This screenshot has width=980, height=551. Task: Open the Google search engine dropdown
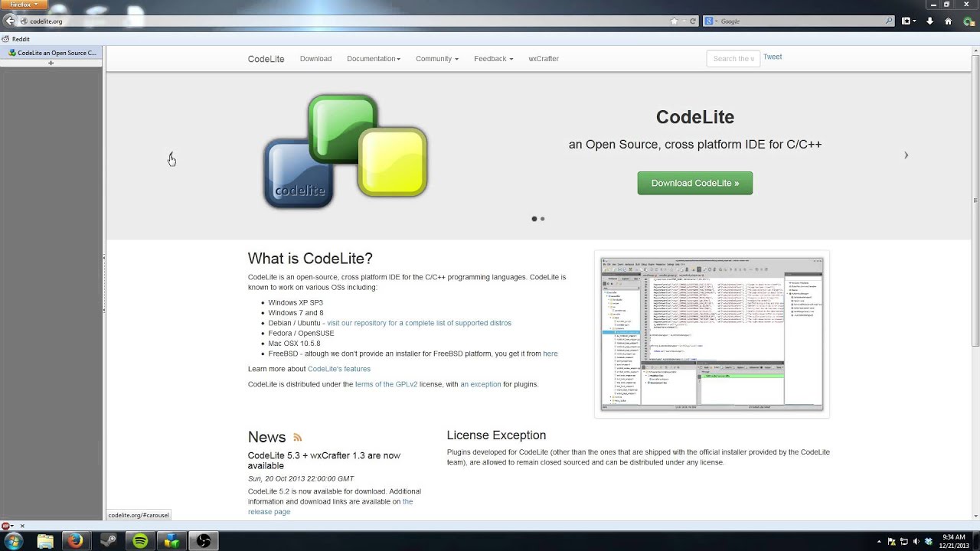711,21
